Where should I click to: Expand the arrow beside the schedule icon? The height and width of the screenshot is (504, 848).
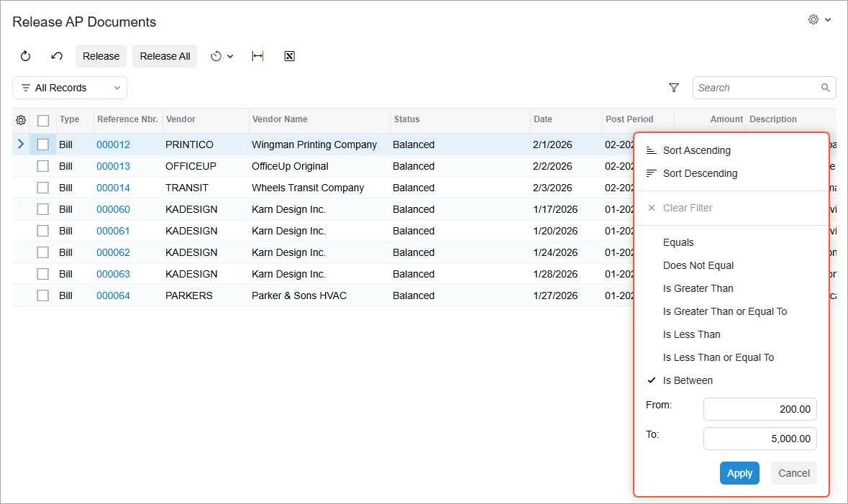tap(230, 56)
